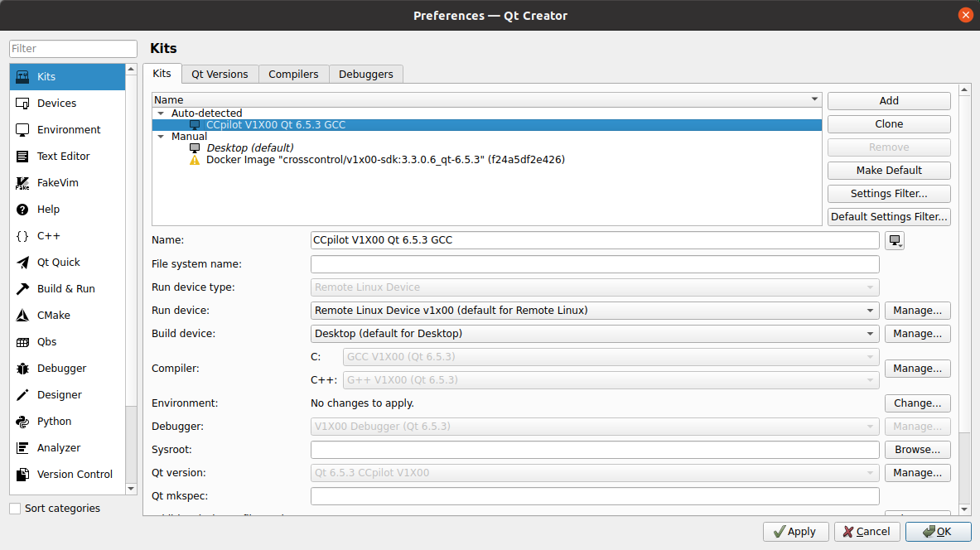Open the Qt Quick category icon

coord(22,263)
